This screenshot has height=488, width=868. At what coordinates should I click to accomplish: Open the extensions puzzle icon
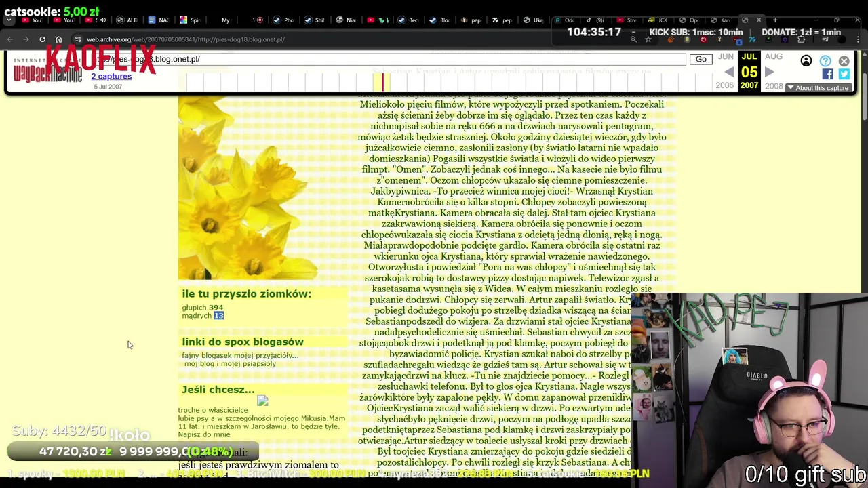pos(801,39)
